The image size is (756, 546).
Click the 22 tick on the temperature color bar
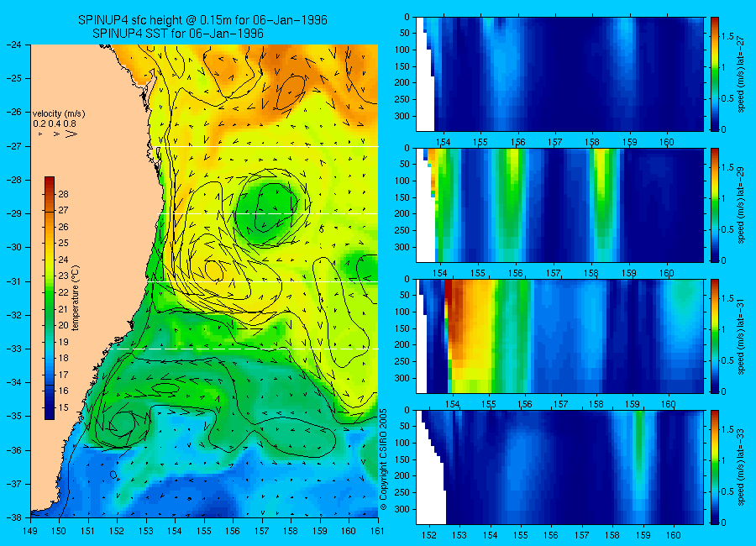63,293
